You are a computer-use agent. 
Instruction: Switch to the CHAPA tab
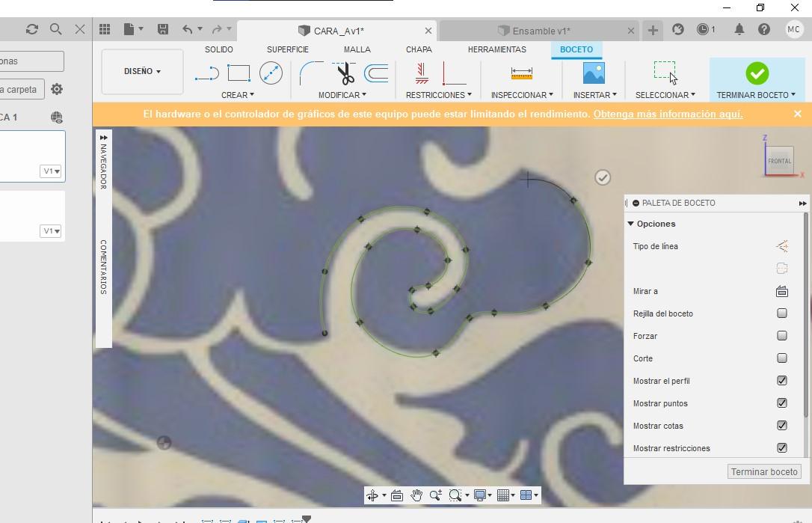419,49
